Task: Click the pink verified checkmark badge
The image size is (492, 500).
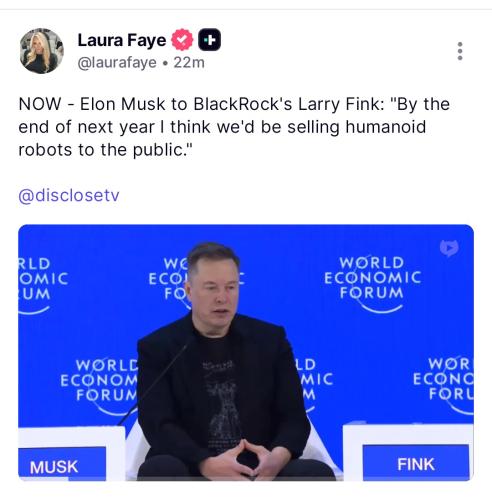Action: [182, 40]
